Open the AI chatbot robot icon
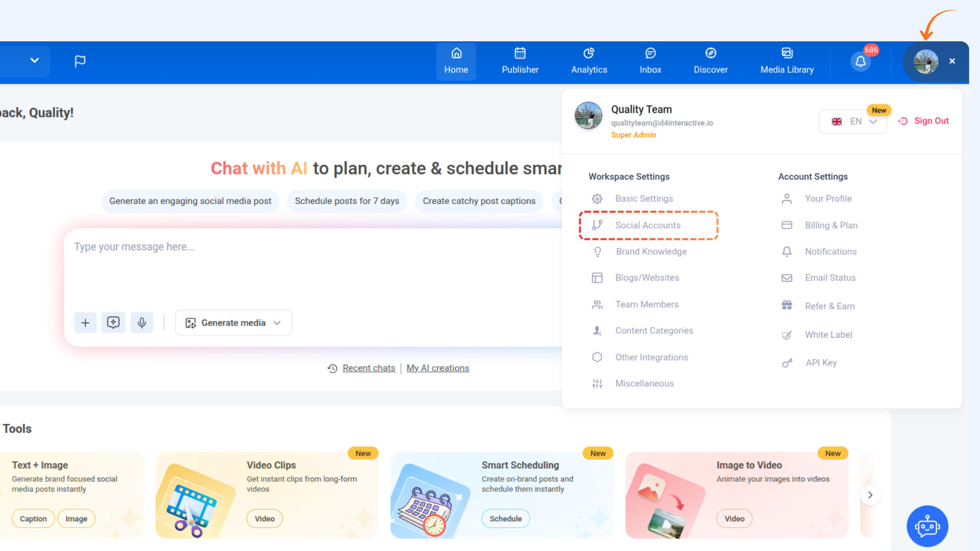 click(x=927, y=526)
